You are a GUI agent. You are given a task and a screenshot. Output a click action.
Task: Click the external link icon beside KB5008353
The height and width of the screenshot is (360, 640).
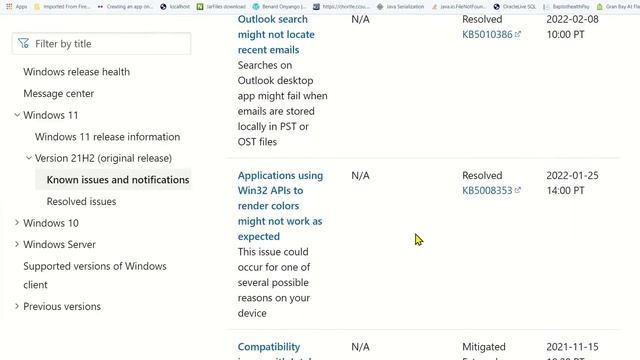pyautogui.click(x=518, y=190)
